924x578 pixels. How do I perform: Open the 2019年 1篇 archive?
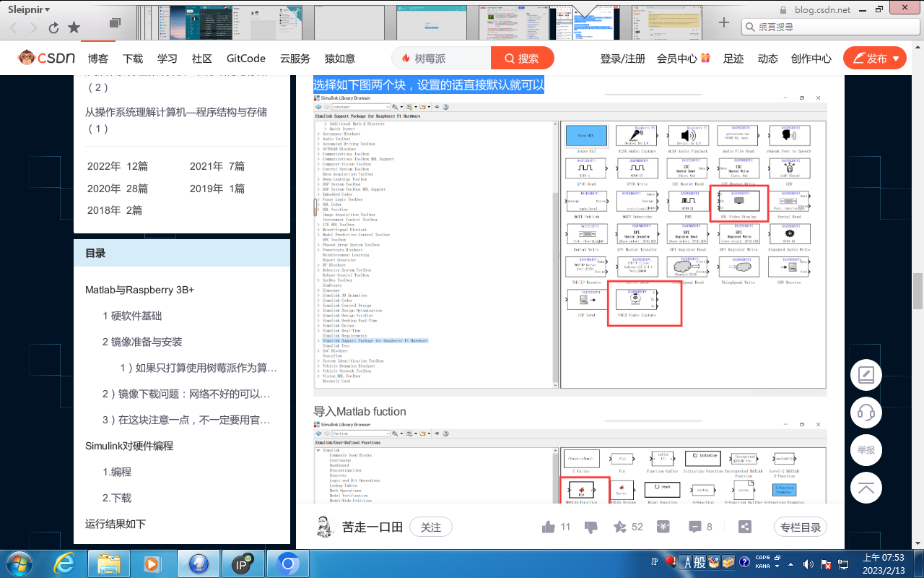[217, 189]
